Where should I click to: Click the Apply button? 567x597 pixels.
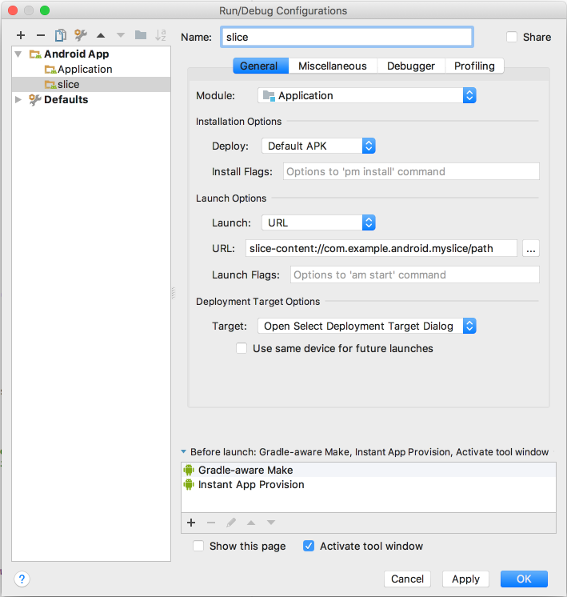(465, 579)
